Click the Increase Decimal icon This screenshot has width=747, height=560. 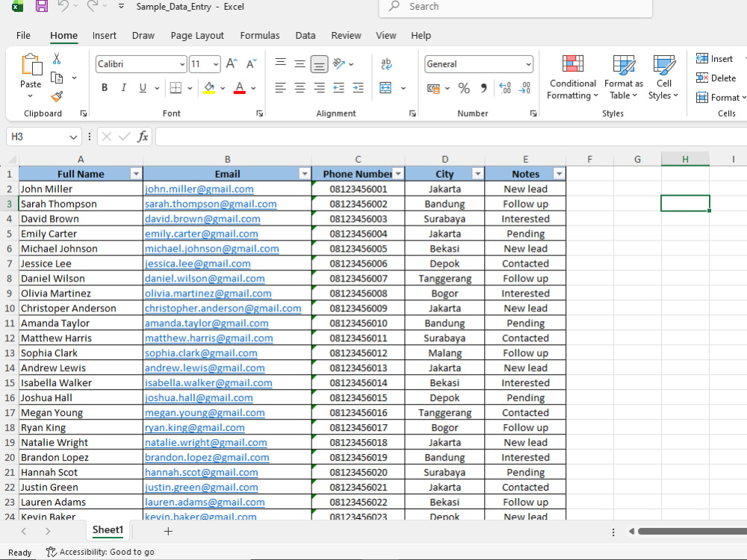coord(505,88)
